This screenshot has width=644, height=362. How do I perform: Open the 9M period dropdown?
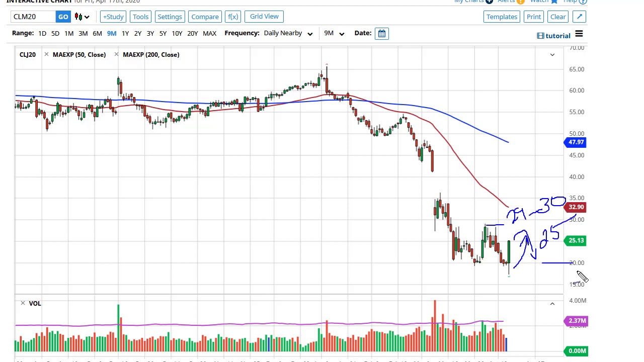[334, 33]
